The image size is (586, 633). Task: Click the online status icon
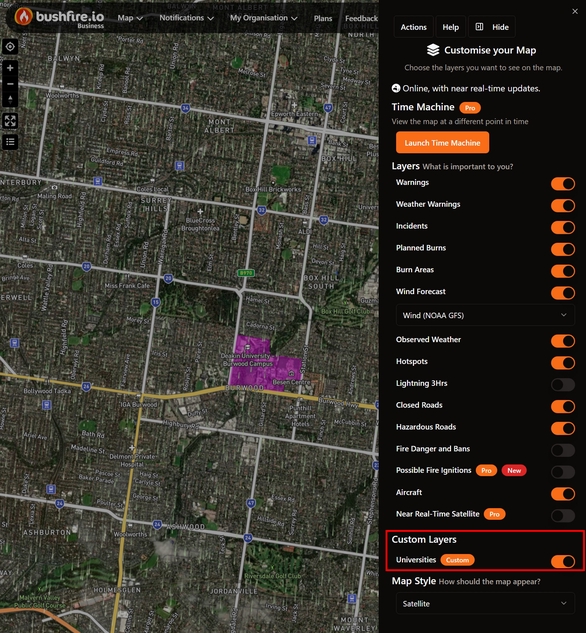click(x=396, y=88)
